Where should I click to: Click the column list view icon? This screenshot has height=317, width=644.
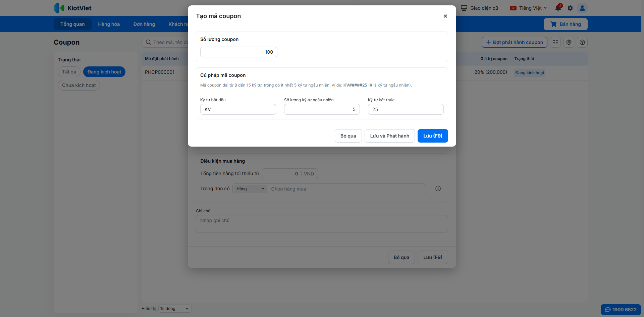click(555, 42)
